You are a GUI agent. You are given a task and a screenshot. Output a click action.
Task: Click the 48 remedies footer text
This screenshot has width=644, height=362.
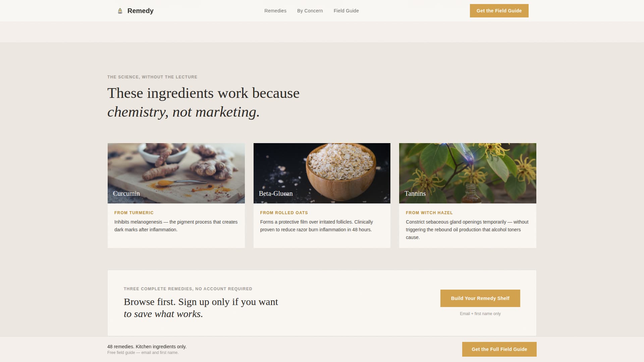147,347
